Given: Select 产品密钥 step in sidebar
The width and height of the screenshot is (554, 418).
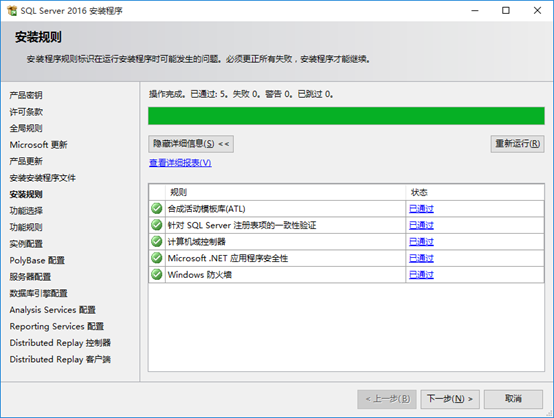Looking at the screenshot, I should (x=26, y=95).
